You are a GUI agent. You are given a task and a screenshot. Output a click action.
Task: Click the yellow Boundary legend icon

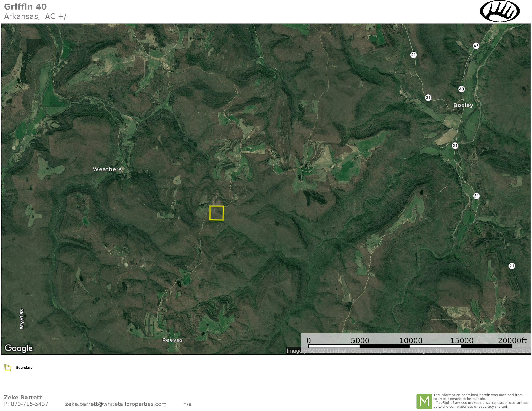point(8,368)
